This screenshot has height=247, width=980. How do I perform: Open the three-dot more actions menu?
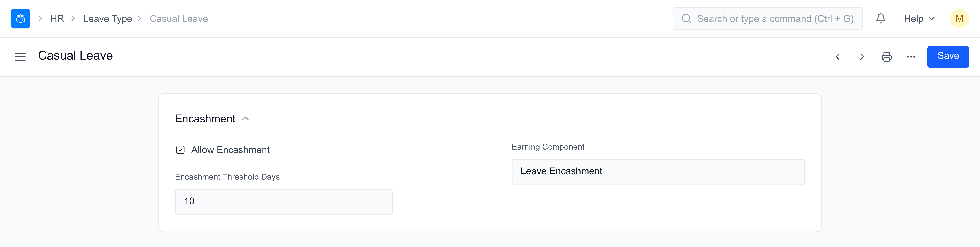911,57
